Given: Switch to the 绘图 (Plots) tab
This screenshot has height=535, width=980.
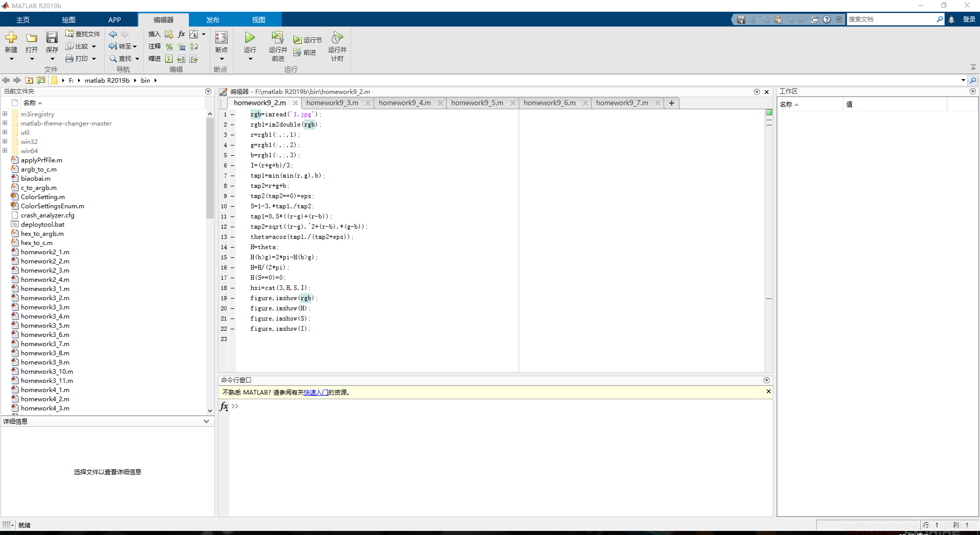Looking at the screenshot, I should point(69,20).
